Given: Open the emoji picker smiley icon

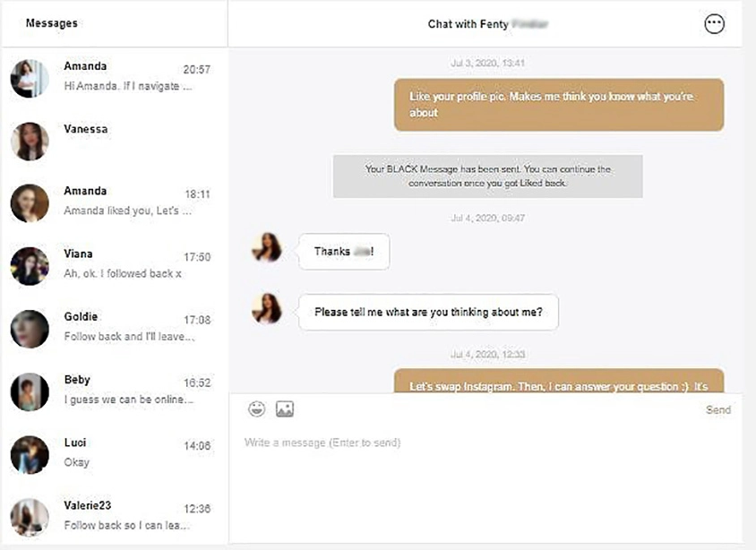Looking at the screenshot, I should coord(258,409).
